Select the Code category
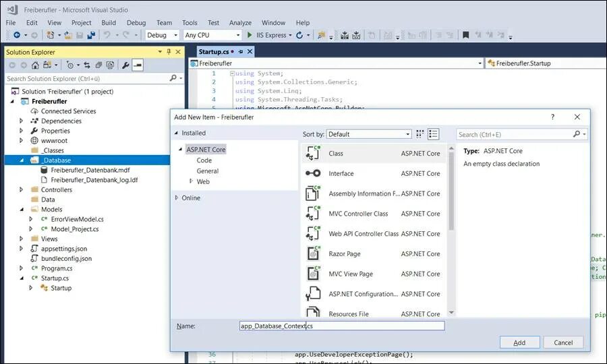This screenshot has width=607, height=364. pyautogui.click(x=204, y=160)
